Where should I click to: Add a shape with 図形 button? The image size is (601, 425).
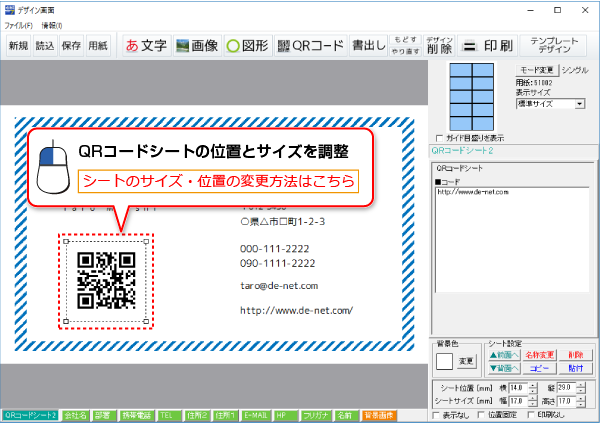coord(248,46)
